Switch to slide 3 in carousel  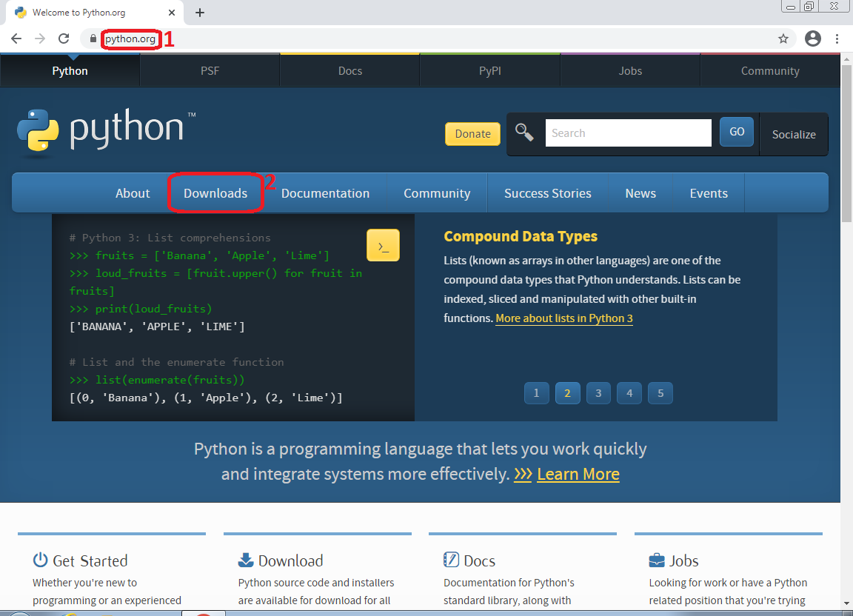tap(598, 393)
